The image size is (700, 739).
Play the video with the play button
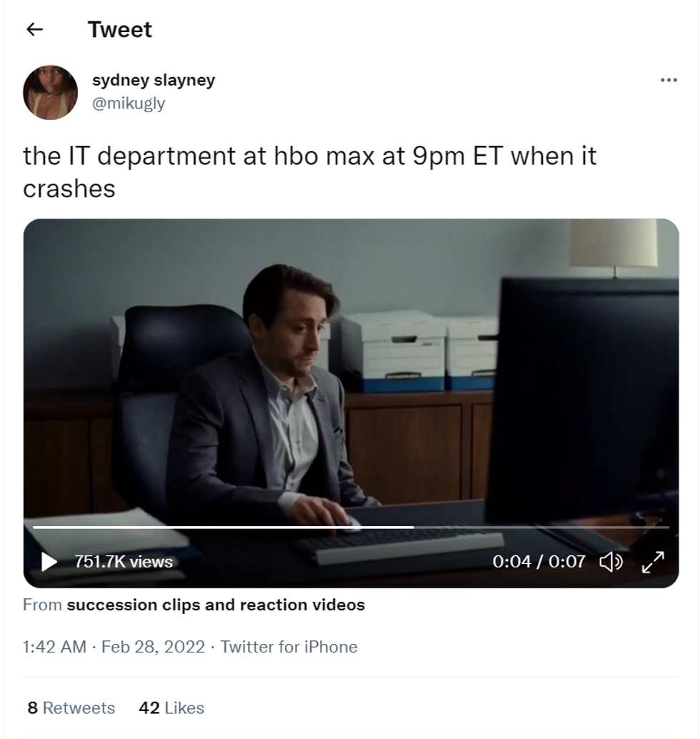(x=49, y=561)
